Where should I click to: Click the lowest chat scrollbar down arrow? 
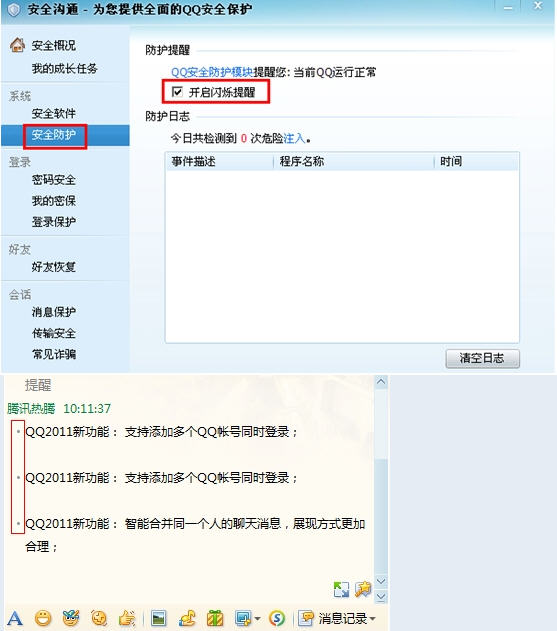pyautogui.click(x=381, y=596)
